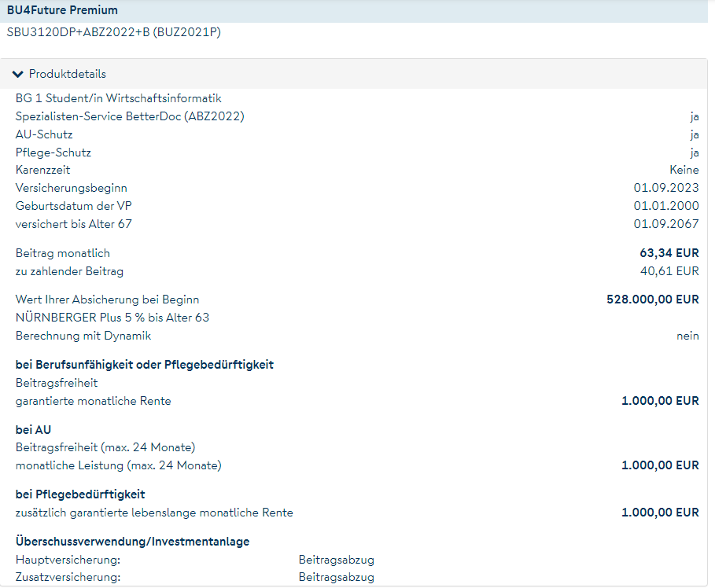Click the 'ja' value for Pflege-Schutz
Screen dimensions: 715x588
click(694, 153)
